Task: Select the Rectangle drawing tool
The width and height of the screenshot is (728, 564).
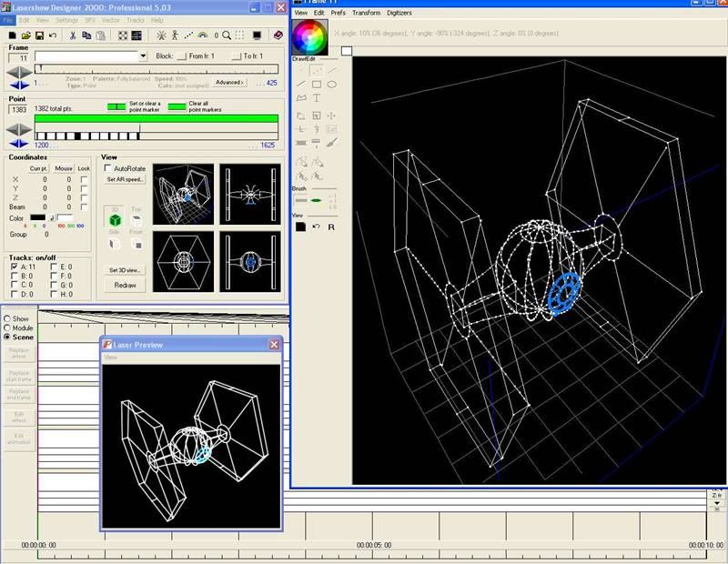Action: (317, 84)
